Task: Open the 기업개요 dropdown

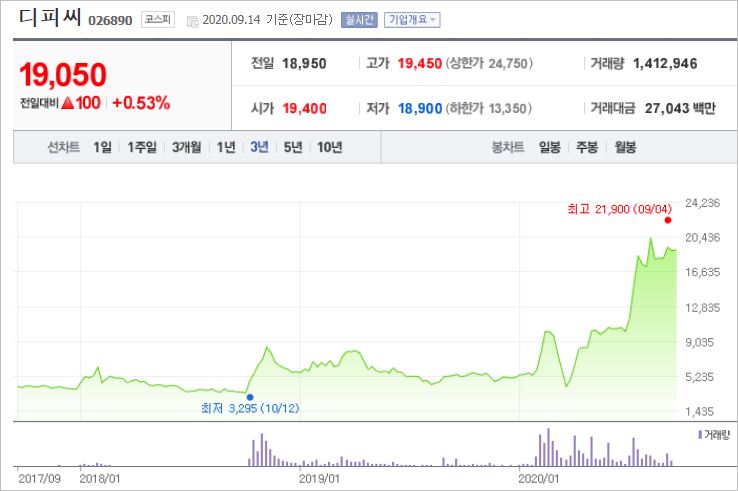Action: point(412,20)
